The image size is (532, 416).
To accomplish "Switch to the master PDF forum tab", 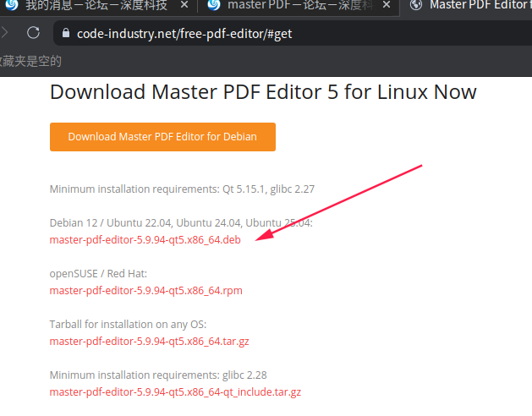I will [x=299, y=5].
